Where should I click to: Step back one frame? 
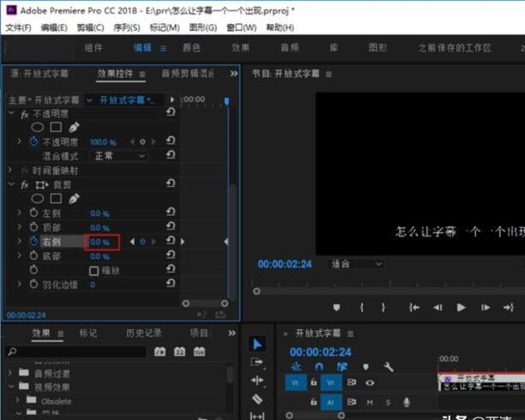[x=438, y=307]
